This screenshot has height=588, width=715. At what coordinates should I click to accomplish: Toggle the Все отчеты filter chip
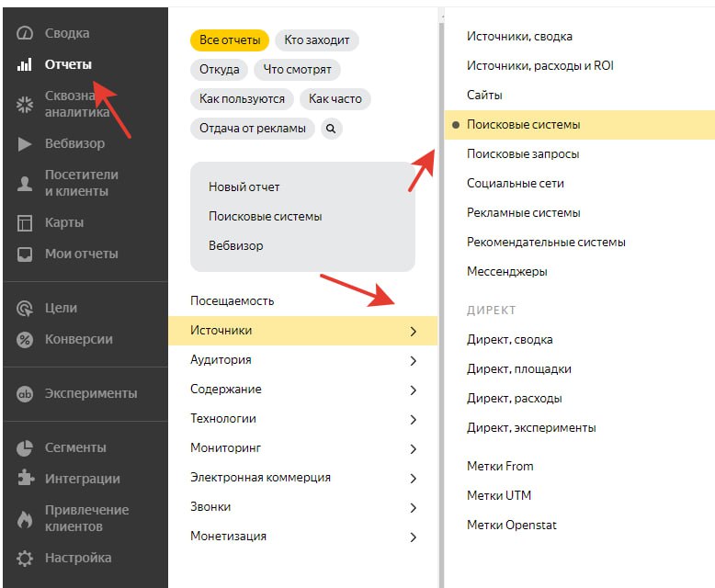(x=230, y=40)
